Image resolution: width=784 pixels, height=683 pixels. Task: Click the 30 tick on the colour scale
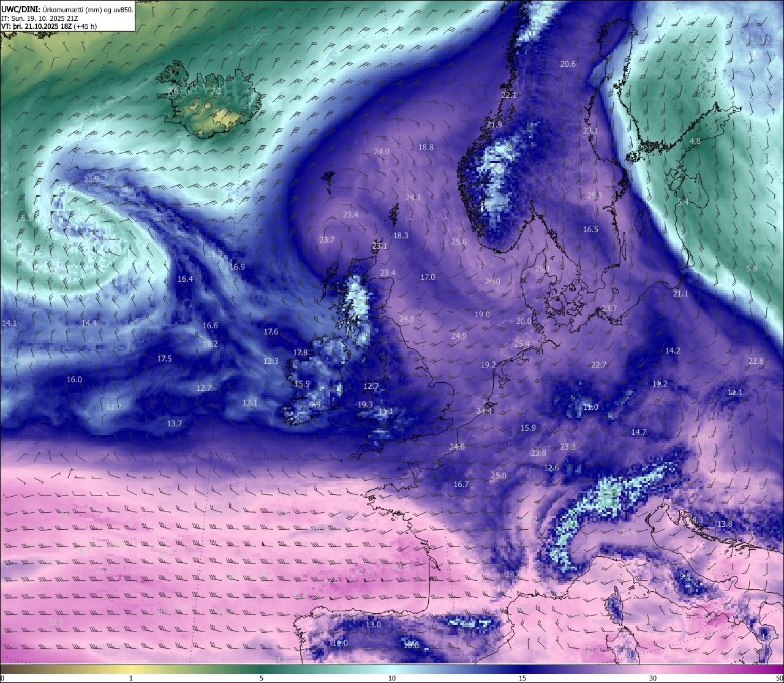click(x=653, y=677)
